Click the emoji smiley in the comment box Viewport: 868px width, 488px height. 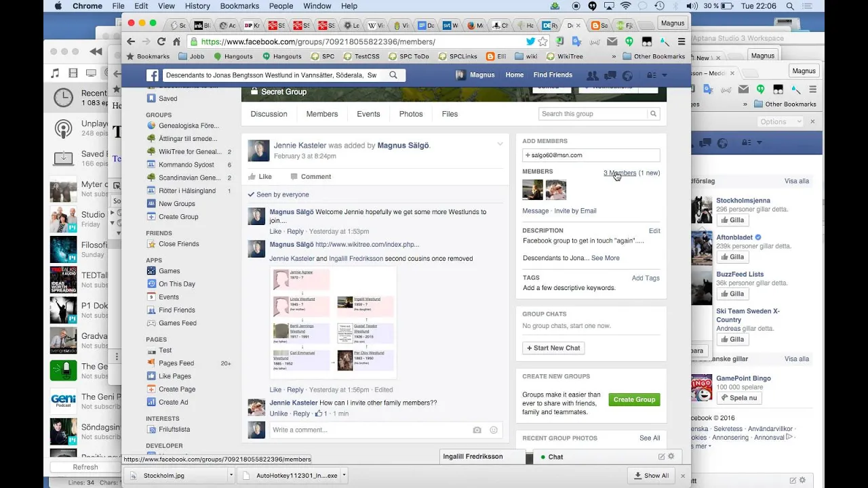[494, 430]
